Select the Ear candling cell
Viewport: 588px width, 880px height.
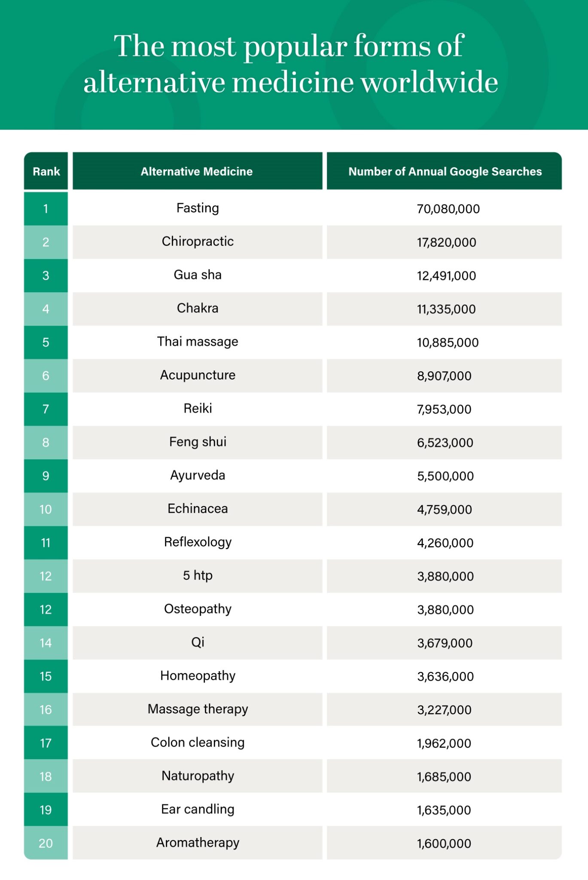click(x=198, y=810)
